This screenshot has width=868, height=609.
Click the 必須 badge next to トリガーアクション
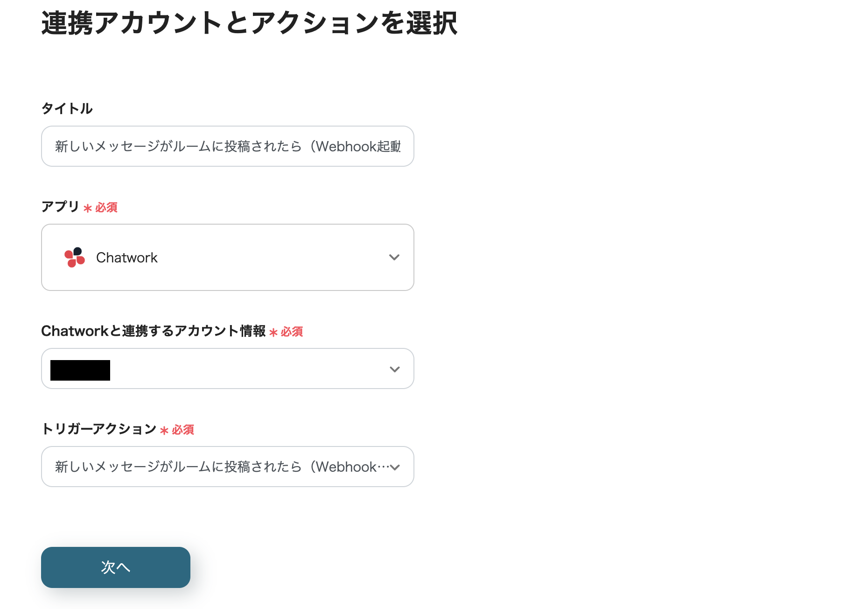pyautogui.click(x=183, y=430)
